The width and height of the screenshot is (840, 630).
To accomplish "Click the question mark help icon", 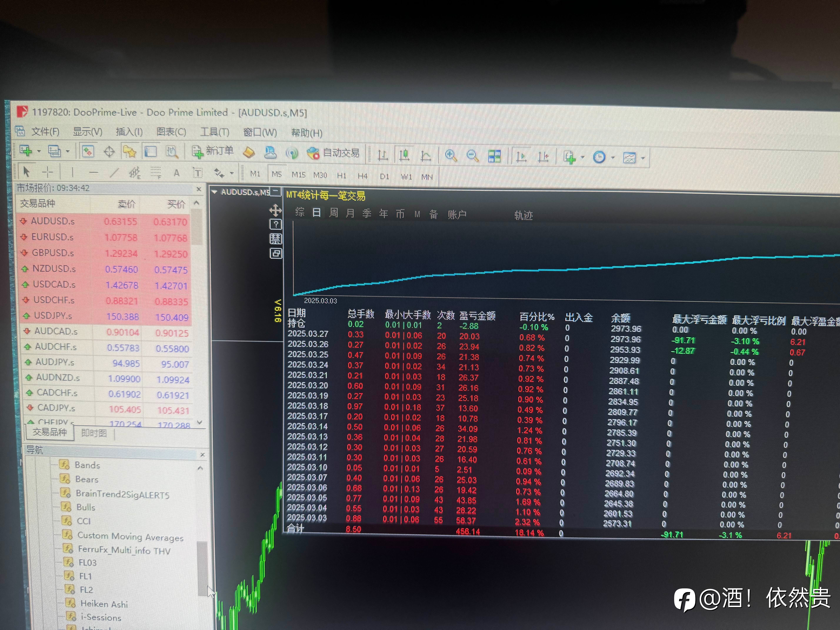I will pyautogui.click(x=276, y=224).
